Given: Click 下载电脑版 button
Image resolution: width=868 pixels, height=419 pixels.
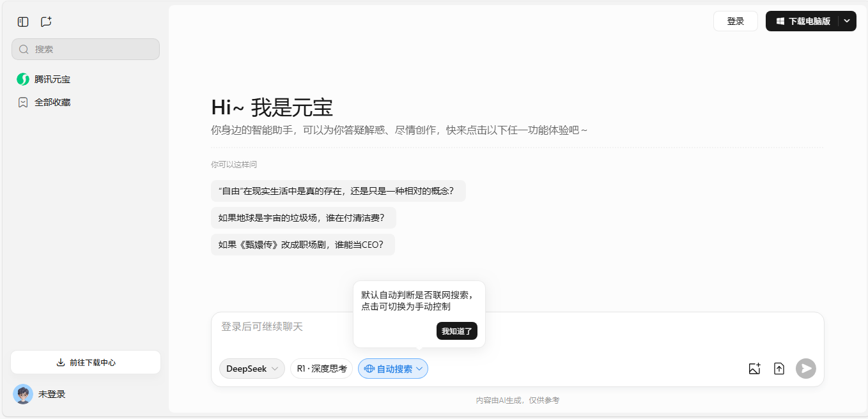Looking at the screenshot, I should pos(803,21).
